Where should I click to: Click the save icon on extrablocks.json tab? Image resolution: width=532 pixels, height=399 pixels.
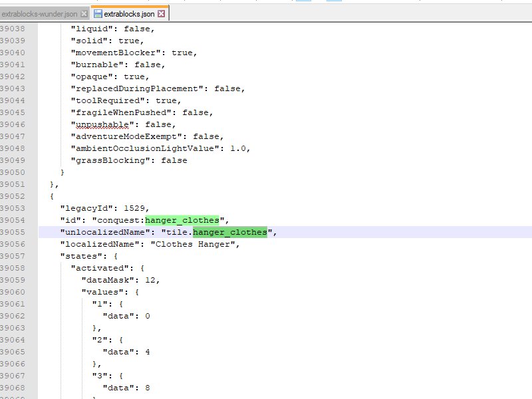click(98, 12)
